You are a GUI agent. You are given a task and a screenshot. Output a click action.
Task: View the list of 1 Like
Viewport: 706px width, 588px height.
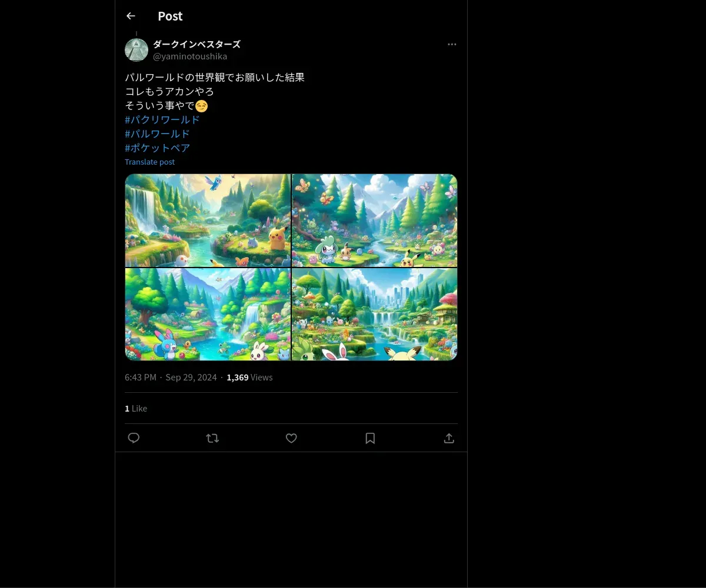click(136, 408)
